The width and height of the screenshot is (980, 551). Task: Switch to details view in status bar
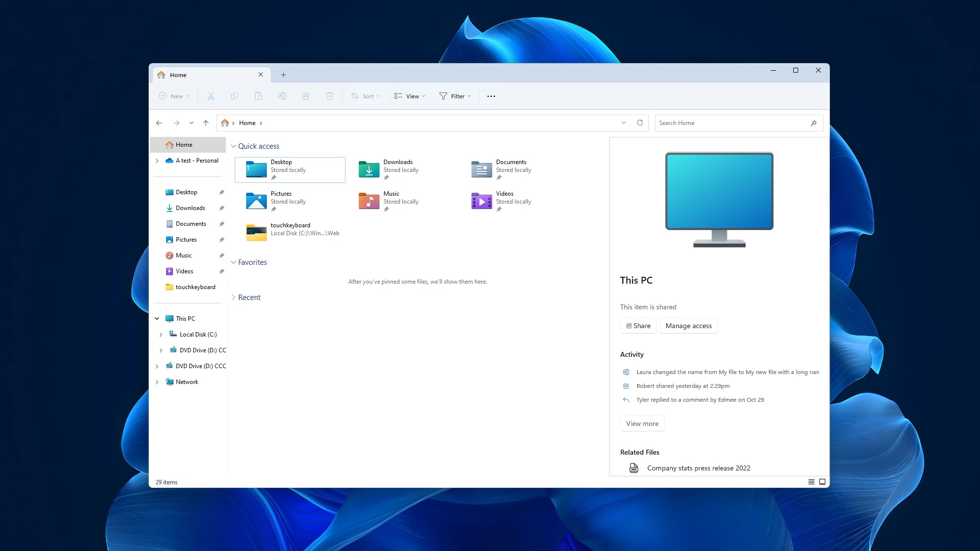click(x=811, y=482)
